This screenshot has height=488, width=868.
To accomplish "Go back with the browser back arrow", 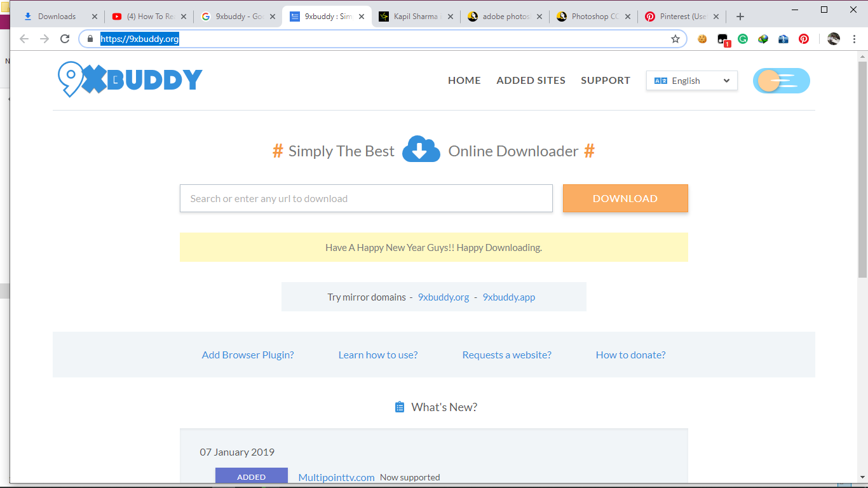I will pyautogui.click(x=24, y=39).
